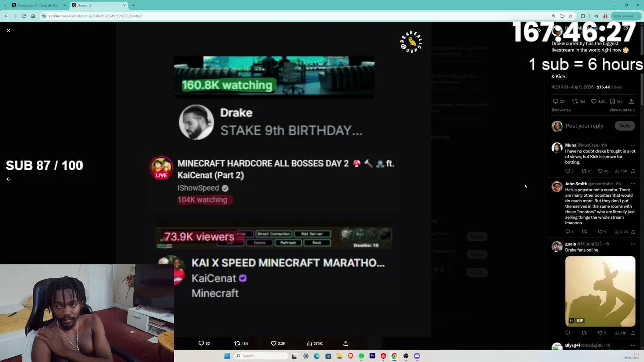644x362 pixels.
Task: Repost Muna's comment
Action: 585,171
